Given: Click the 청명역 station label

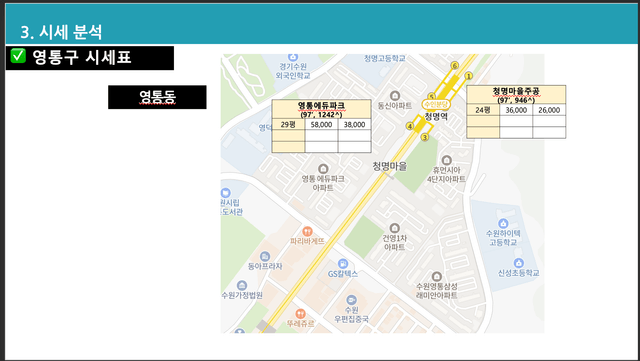Looking at the screenshot, I should click(x=436, y=117).
